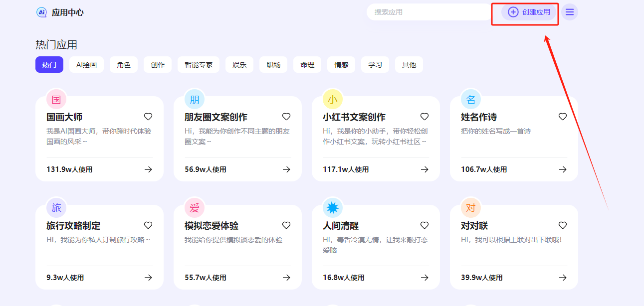Switch to the 智能专家 category tab
The width and height of the screenshot is (644, 306).
[x=199, y=64]
